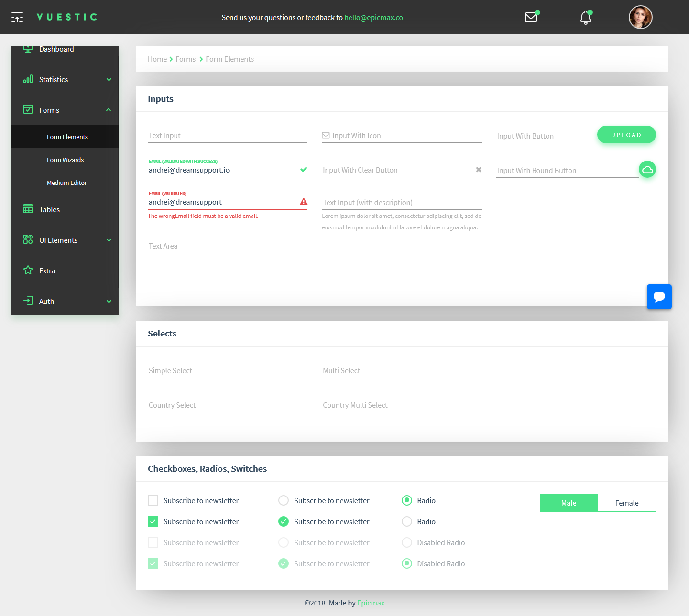Click the disabled unchecked square checkbox
Viewport: 689px width, 616px height.
coord(153,542)
